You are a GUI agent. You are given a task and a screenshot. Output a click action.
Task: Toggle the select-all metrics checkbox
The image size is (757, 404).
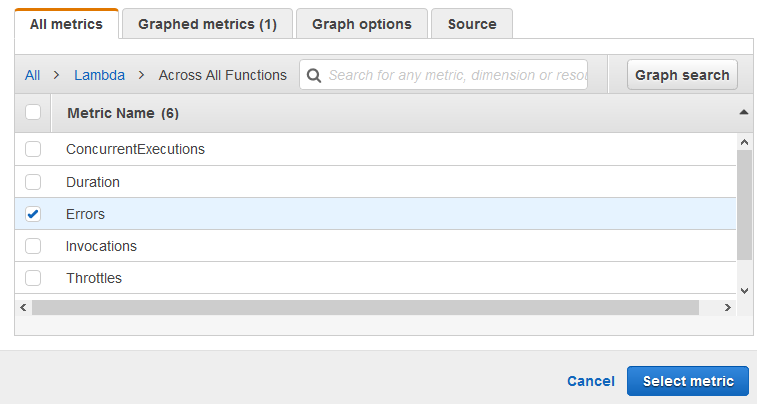[x=33, y=112]
